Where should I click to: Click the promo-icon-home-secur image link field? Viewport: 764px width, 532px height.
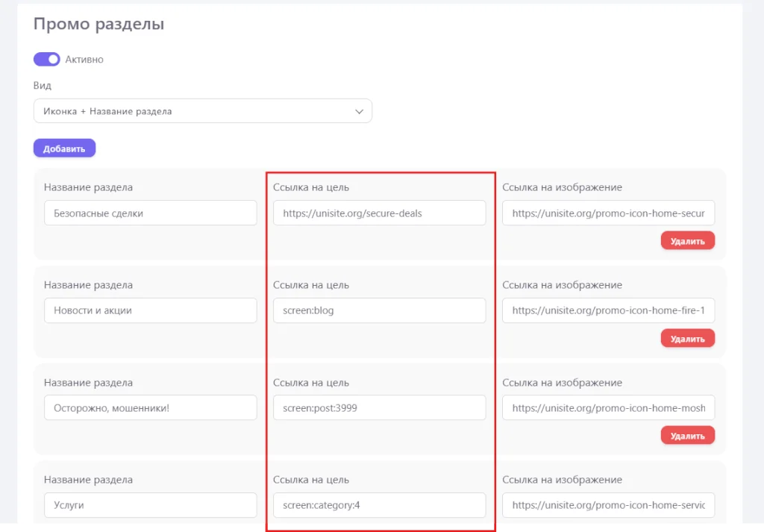pyautogui.click(x=608, y=213)
